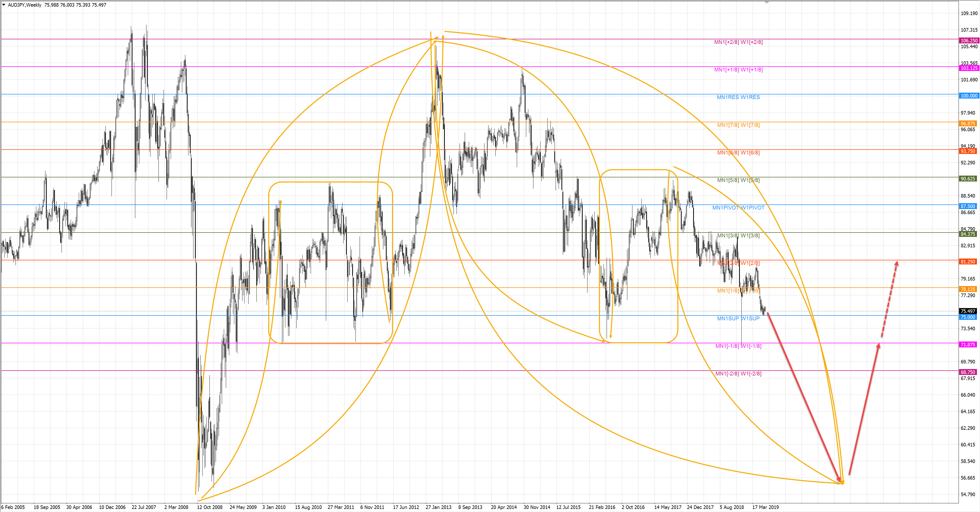Select the solid red upward arrow's head
Viewport: 980px width, 512px height.
[878, 346]
